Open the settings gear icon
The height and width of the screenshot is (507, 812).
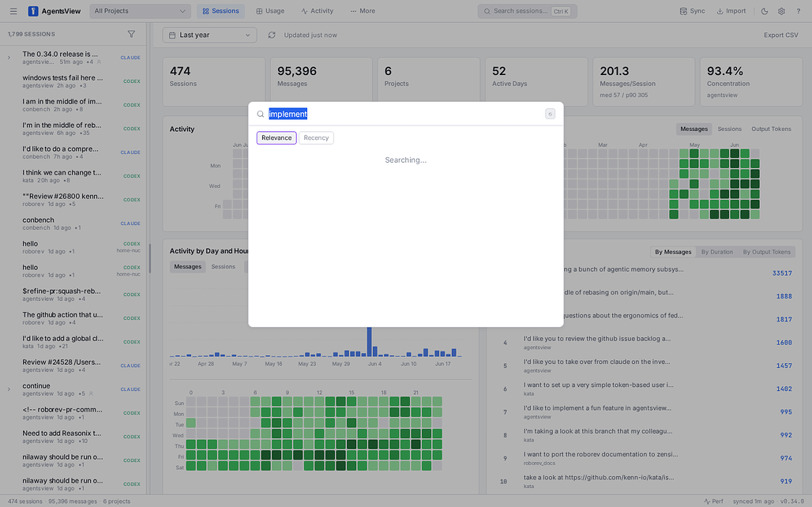tap(781, 11)
